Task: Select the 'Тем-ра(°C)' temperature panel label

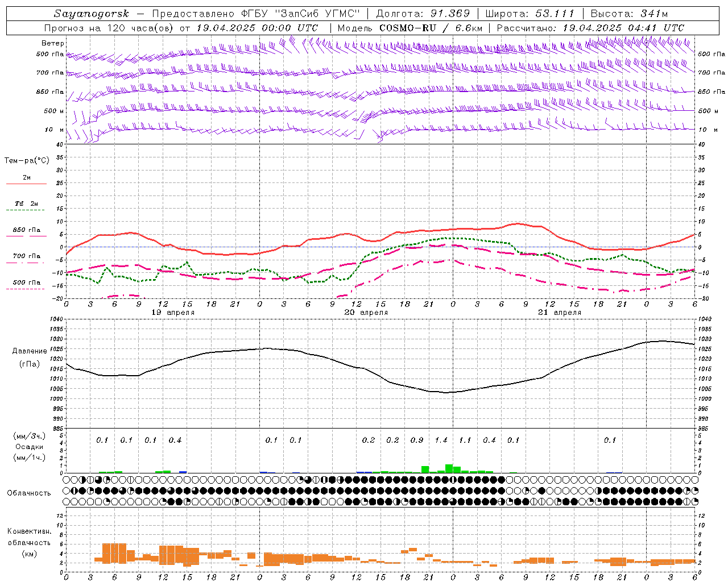Action: [27, 161]
